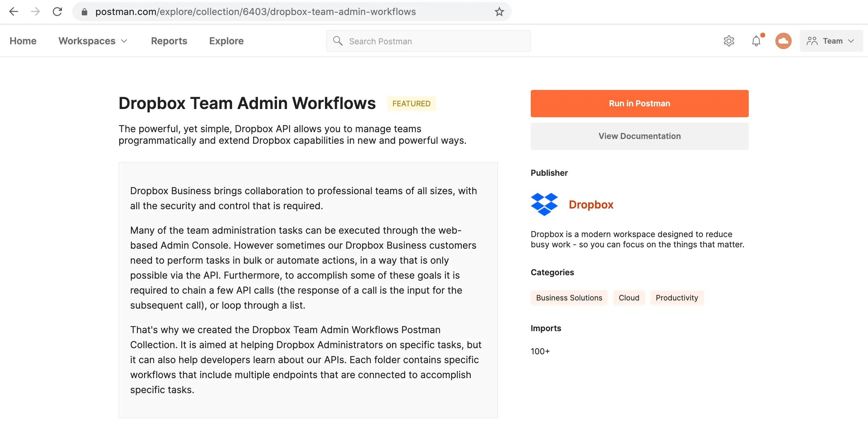The height and width of the screenshot is (434, 868).
Task: Open the Team dropdown menu
Action: click(831, 41)
